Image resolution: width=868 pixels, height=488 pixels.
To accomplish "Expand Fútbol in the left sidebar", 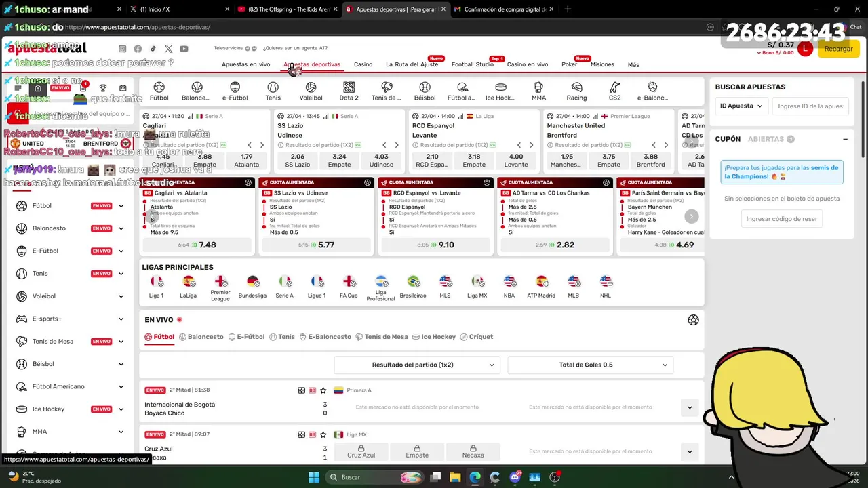I will click(x=121, y=206).
